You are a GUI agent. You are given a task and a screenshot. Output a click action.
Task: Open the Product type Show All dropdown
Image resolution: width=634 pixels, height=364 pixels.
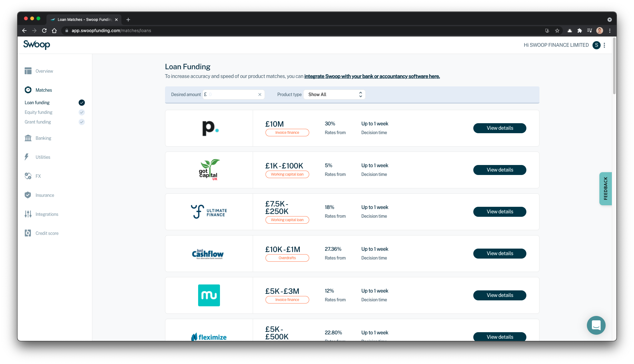[x=334, y=94]
